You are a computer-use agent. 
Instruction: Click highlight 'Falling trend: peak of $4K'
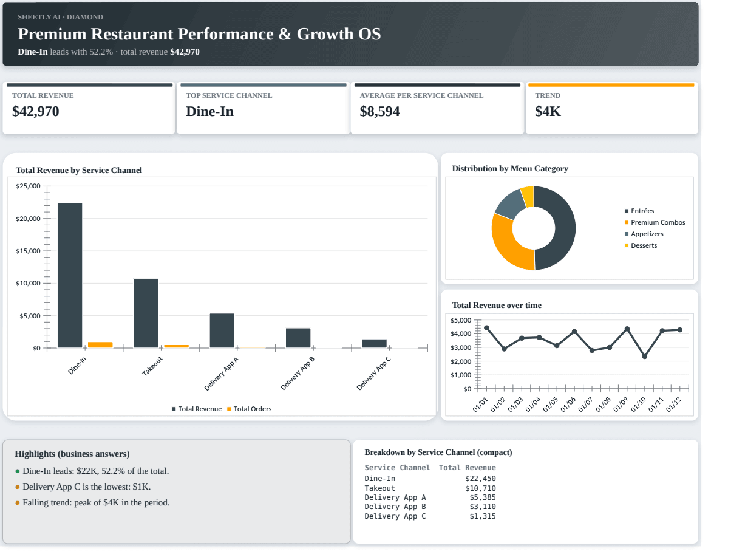(x=96, y=503)
